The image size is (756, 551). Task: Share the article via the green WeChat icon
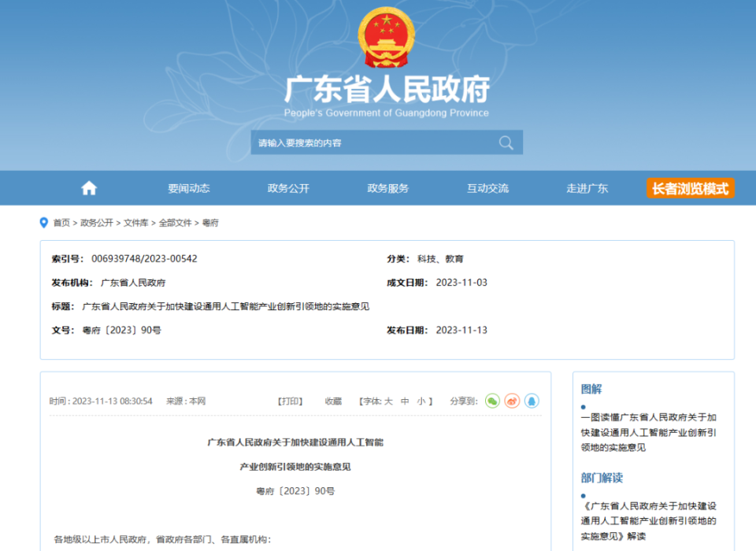tap(491, 401)
